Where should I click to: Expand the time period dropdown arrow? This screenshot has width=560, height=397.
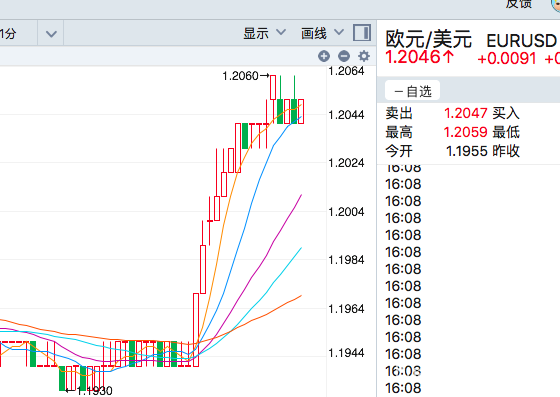click(x=51, y=34)
